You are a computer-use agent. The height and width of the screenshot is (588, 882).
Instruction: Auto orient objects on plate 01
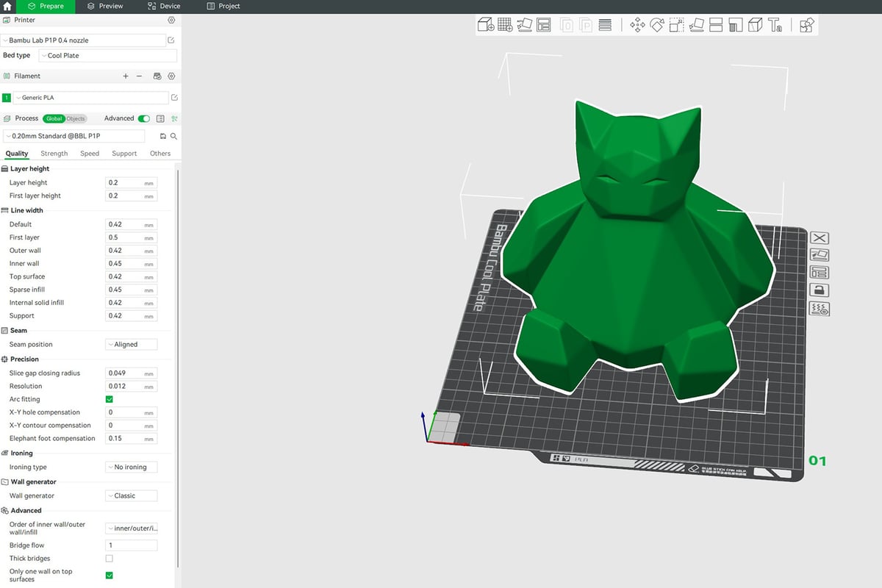[x=820, y=255]
